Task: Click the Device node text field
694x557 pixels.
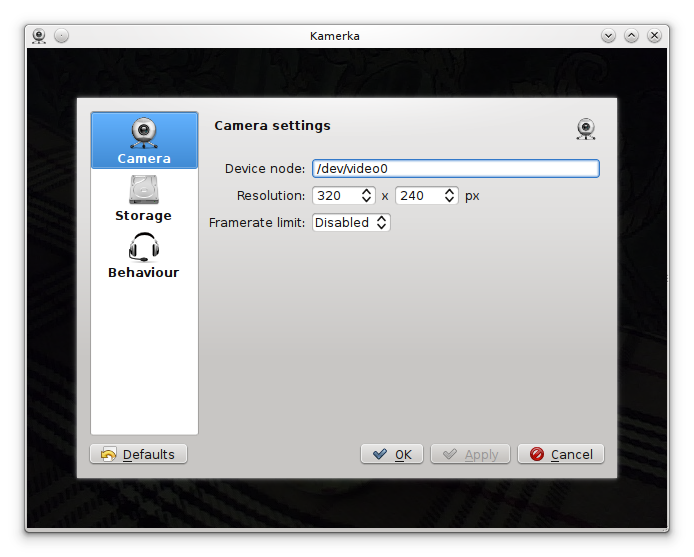Action: coord(455,169)
